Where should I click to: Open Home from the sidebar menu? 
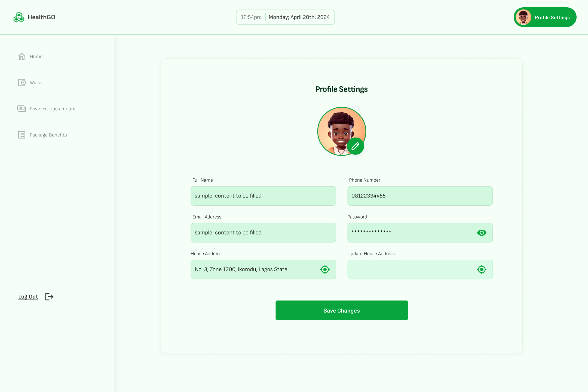pos(36,56)
